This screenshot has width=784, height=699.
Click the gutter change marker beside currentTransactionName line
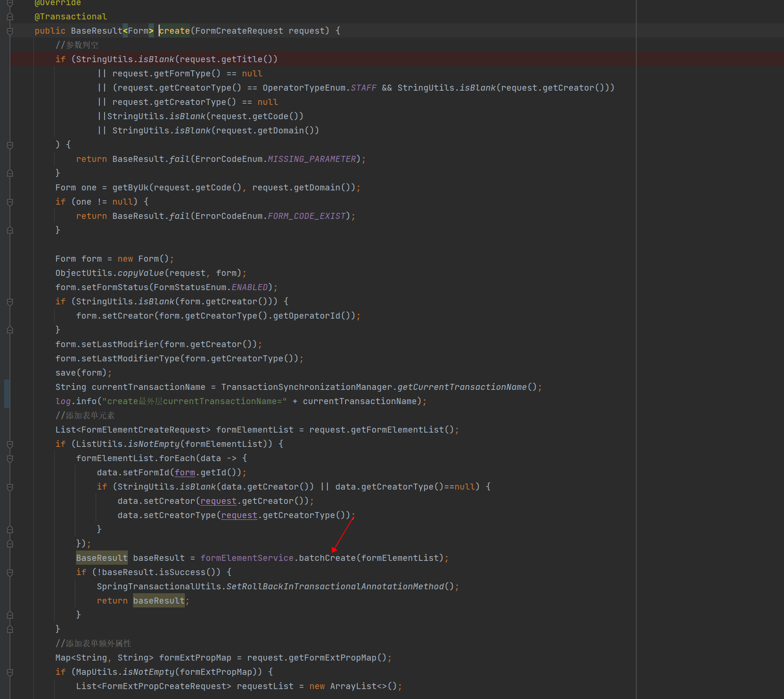coord(6,393)
